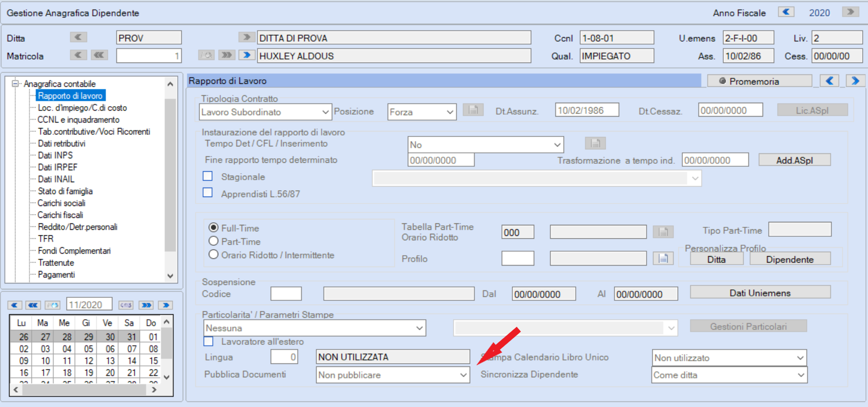868x407 pixels.
Task: Click the grey double right arrow for Matricola
Action: [x=227, y=55]
